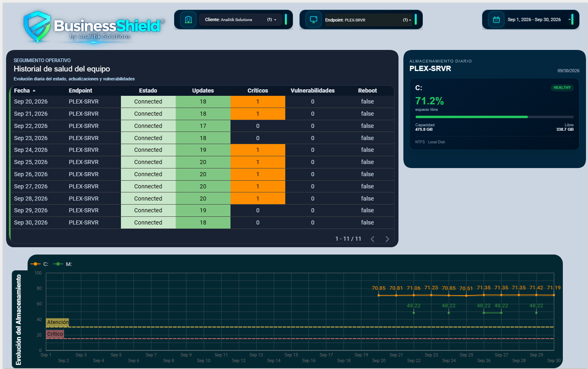Click the calendar icon beside date range
This screenshot has width=588, height=369.
click(496, 19)
